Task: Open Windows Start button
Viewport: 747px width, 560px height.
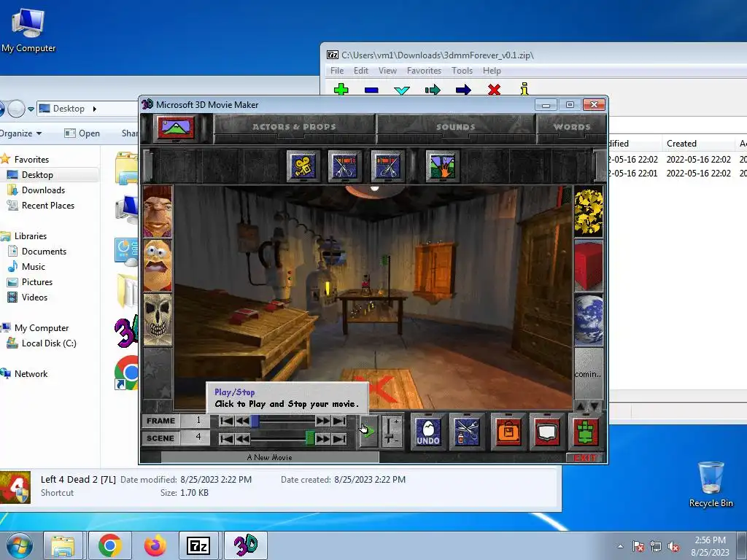Action: click(x=20, y=545)
